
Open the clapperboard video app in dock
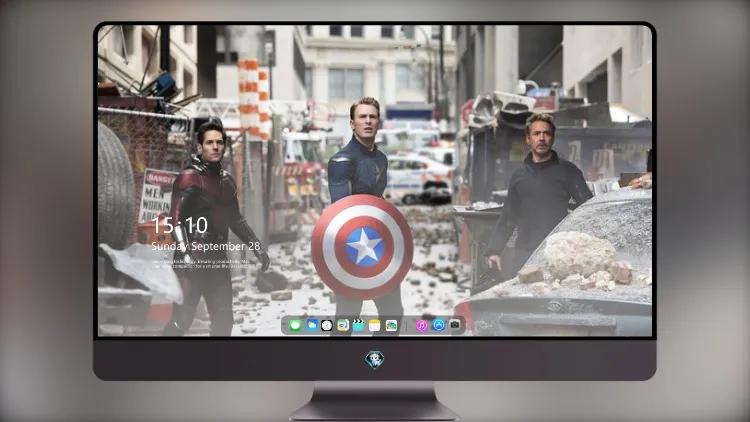tap(358, 326)
